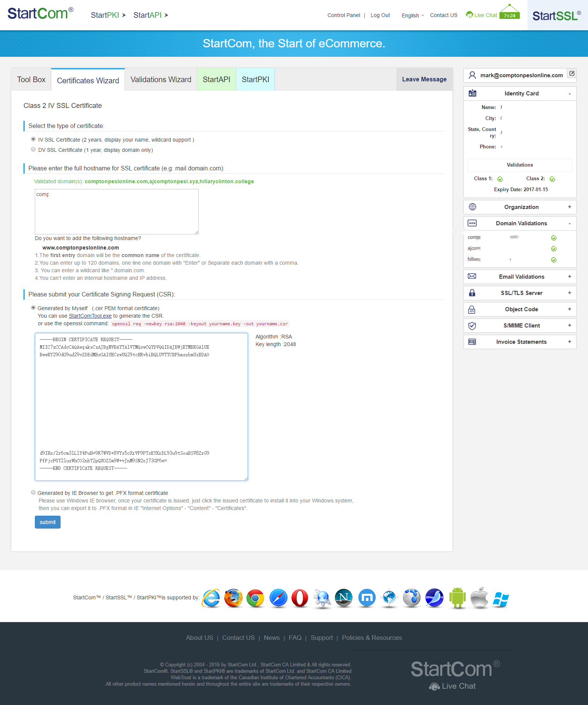Expand the StartPKI header menu
The width and height of the screenshot is (588, 705).
(x=108, y=15)
